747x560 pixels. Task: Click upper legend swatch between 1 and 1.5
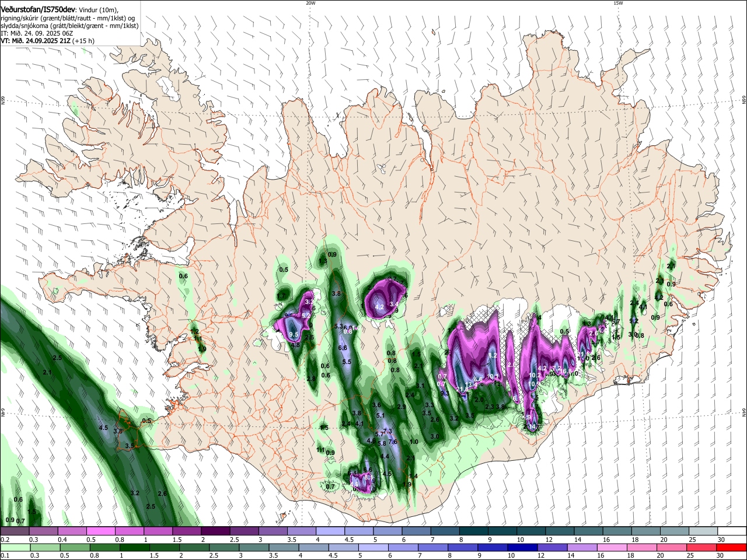[x=158, y=531]
